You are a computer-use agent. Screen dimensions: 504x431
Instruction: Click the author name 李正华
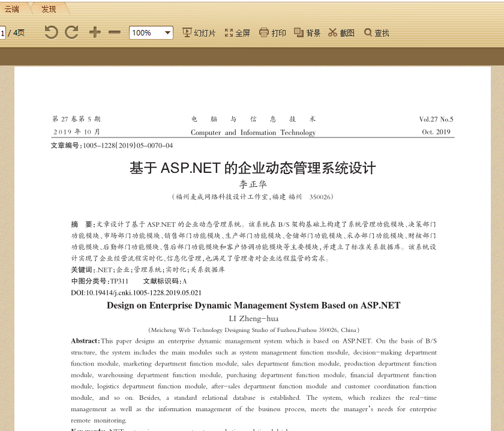coord(253,184)
